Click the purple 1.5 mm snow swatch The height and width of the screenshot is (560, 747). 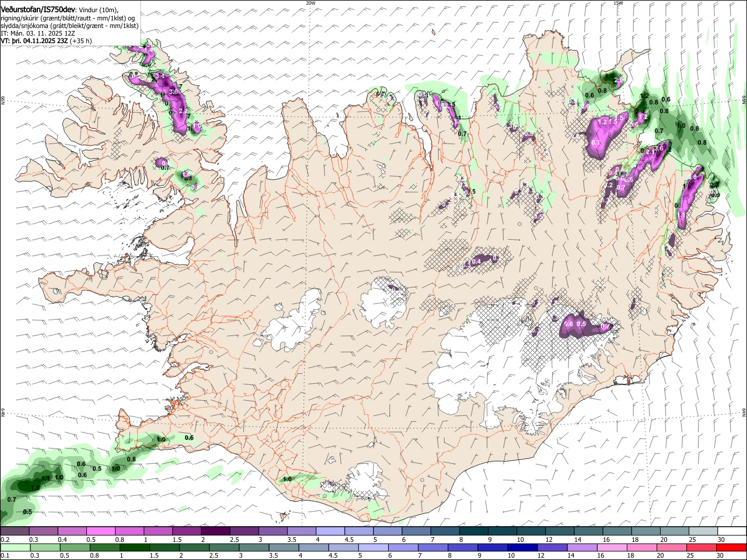click(187, 531)
